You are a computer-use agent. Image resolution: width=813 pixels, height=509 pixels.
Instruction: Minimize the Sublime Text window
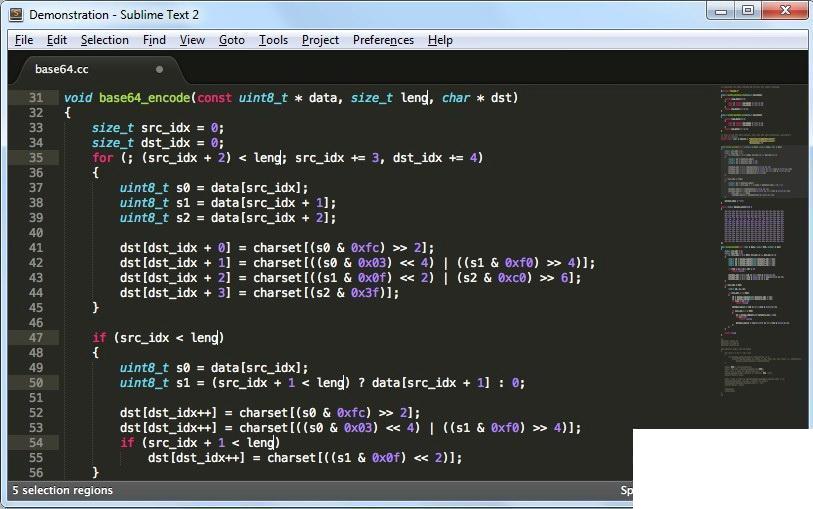point(721,10)
